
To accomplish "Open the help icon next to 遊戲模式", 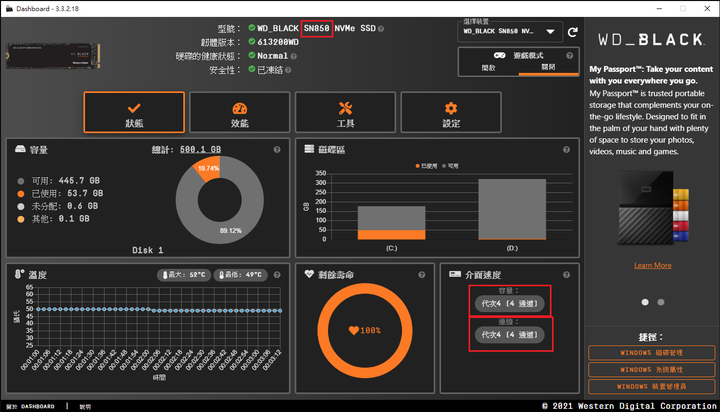I will 569,56.
